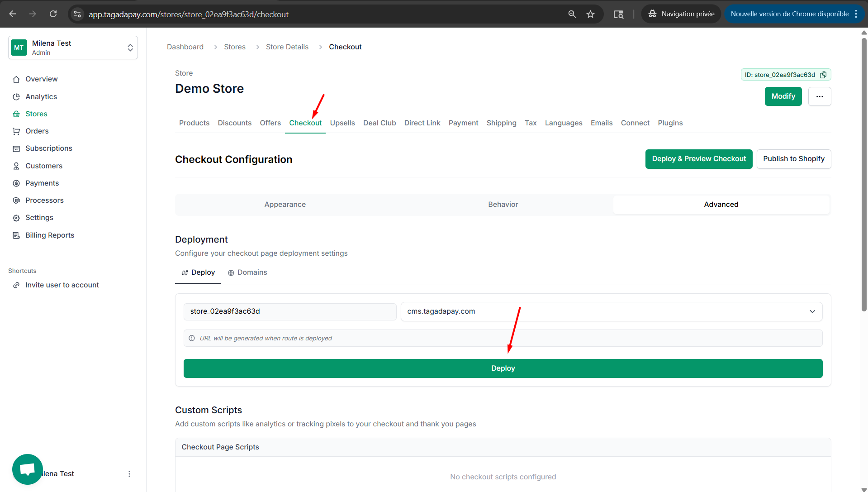Go to the Deal Club tab
868x492 pixels.
click(x=379, y=123)
